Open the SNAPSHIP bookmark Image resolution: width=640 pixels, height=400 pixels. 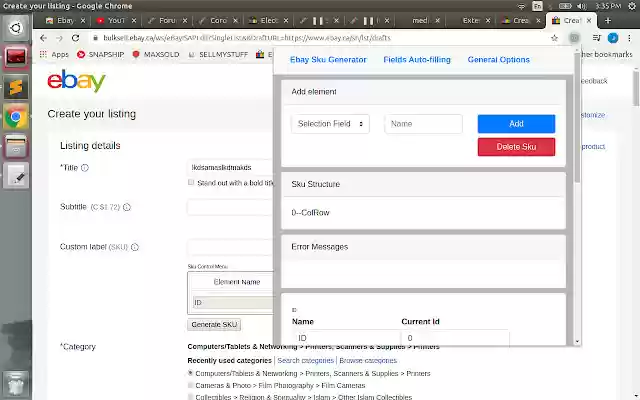[100, 54]
